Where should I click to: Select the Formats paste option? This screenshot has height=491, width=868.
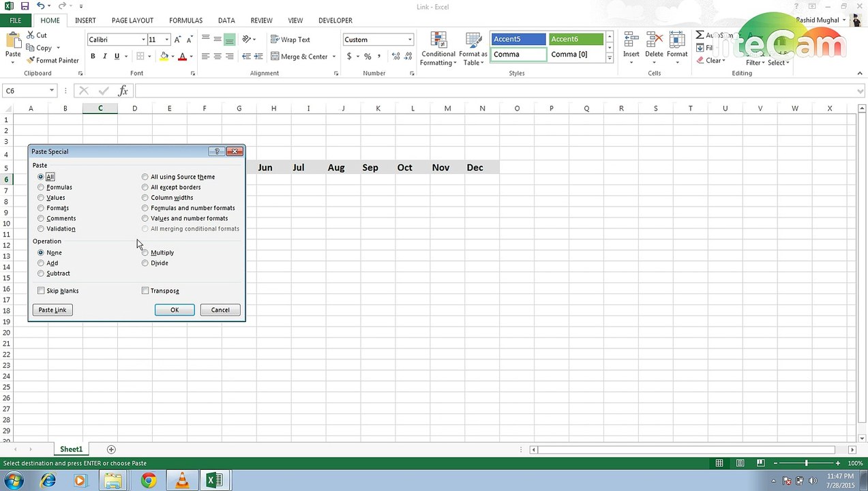click(41, 208)
